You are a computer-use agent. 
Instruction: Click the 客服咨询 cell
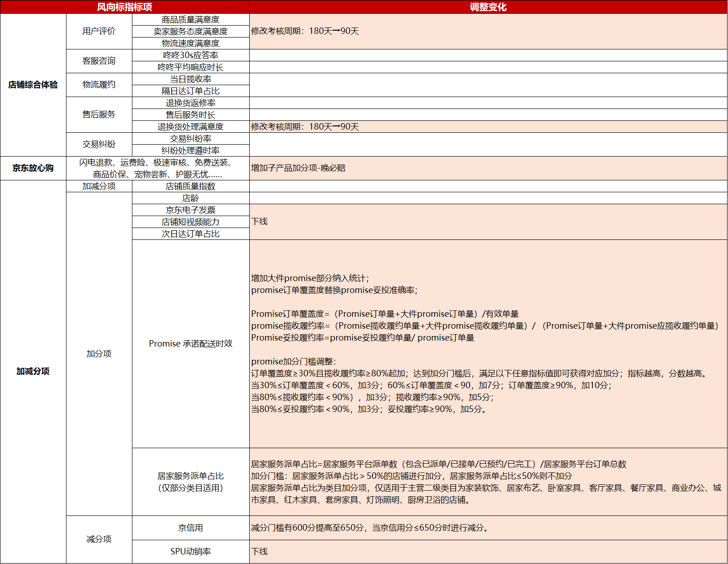[99, 61]
